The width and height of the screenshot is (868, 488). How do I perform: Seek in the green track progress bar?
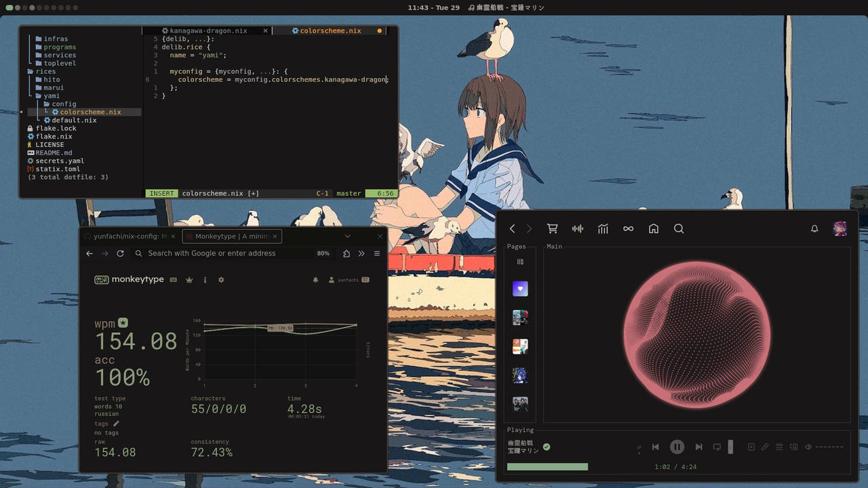(x=547, y=467)
